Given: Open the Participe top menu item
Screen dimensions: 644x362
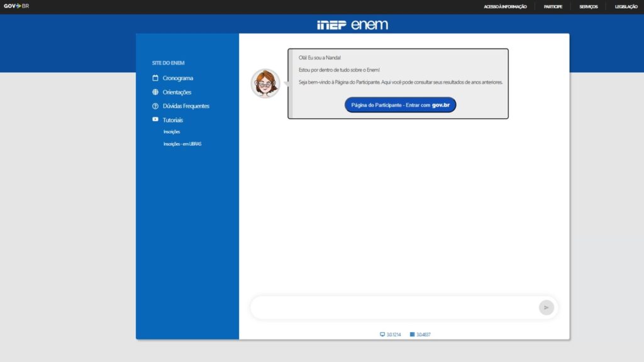Looking at the screenshot, I should pyautogui.click(x=553, y=6).
